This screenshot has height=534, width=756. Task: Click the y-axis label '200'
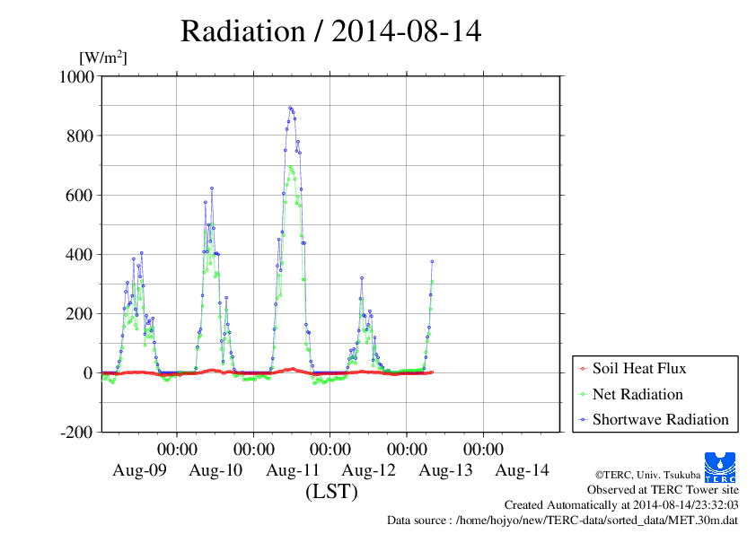80,314
